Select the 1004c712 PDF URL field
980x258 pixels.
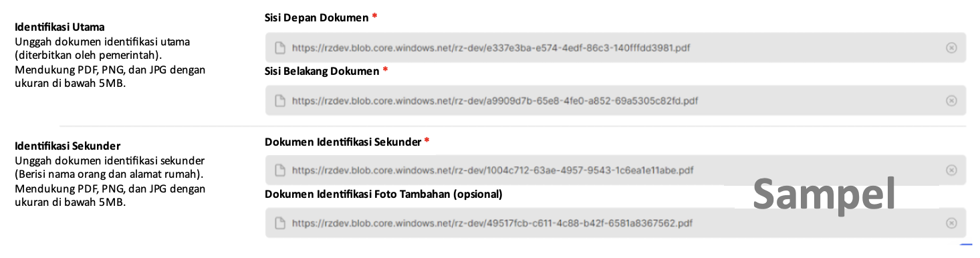(x=615, y=170)
